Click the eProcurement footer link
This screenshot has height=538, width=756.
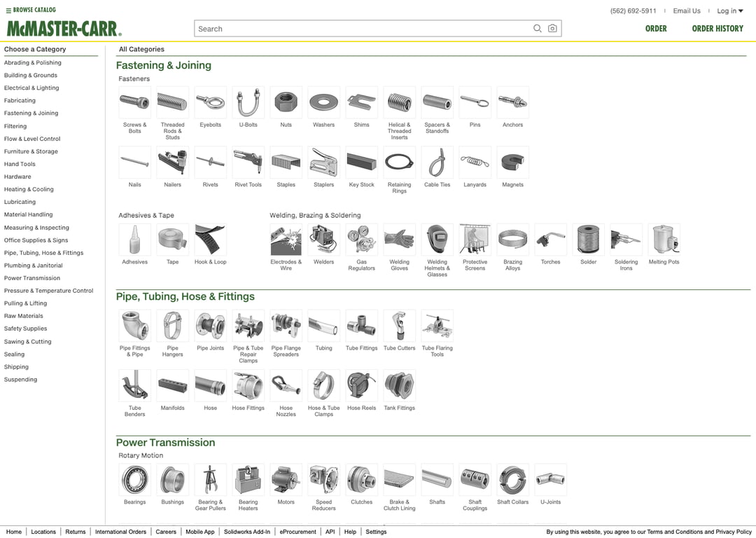pos(298,532)
